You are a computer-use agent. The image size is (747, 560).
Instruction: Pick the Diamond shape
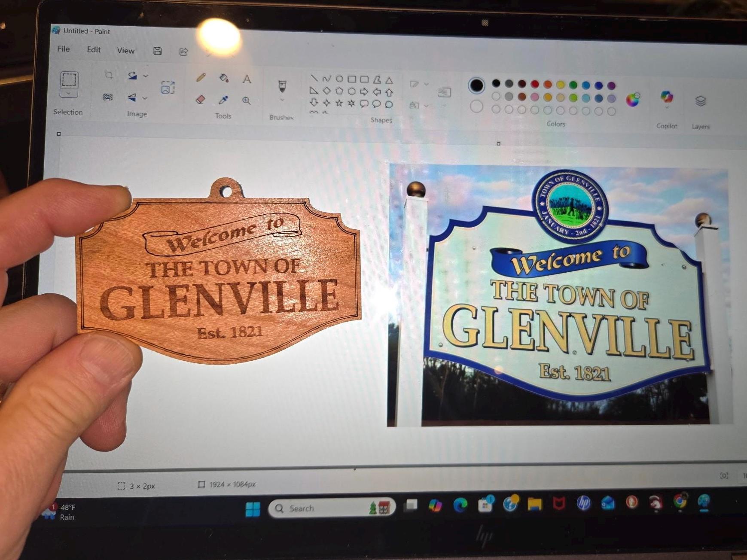(x=327, y=91)
